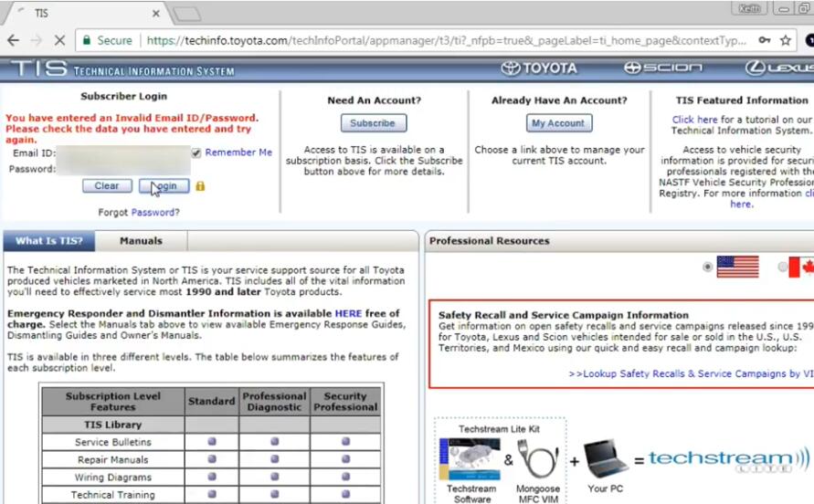Toggle the Remember Me checkbox
This screenshot has width=814, height=504.
click(x=196, y=152)
